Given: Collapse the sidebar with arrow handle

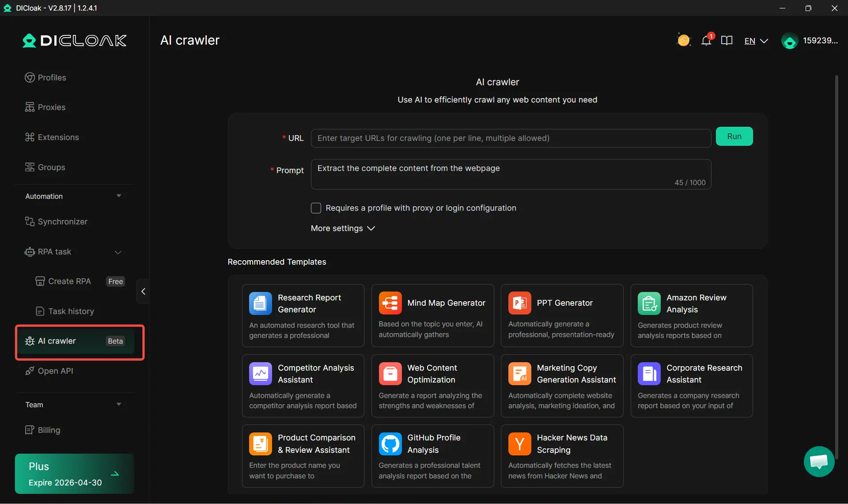Looking at the screenshot, I should 143,292.
